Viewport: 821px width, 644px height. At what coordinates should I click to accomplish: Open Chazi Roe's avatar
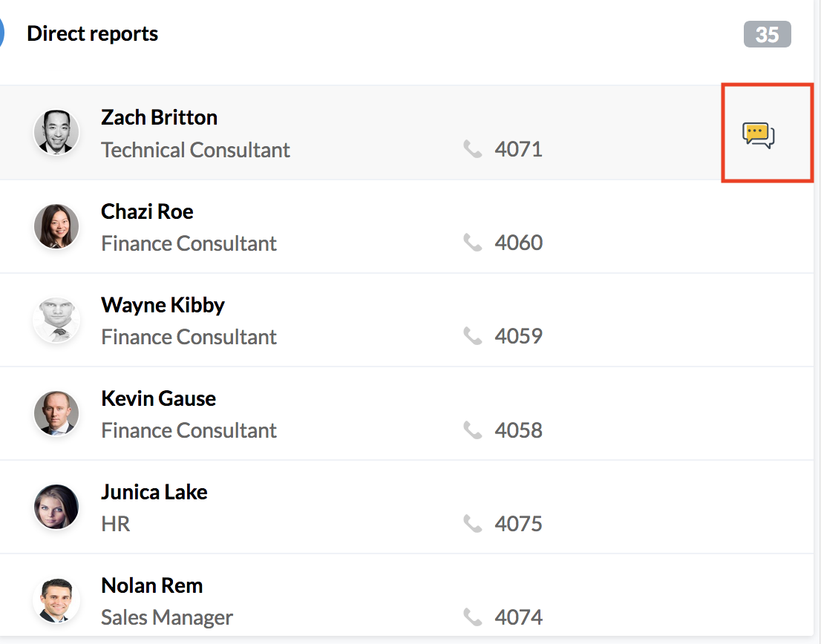tap(56, 226)
